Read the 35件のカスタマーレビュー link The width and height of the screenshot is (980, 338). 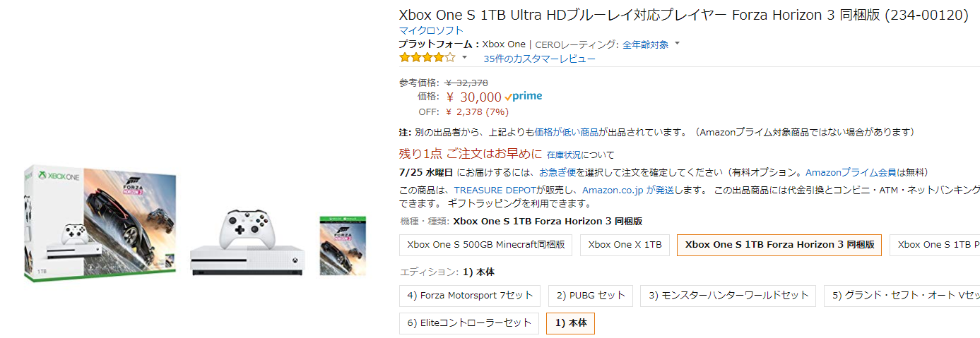539,59
